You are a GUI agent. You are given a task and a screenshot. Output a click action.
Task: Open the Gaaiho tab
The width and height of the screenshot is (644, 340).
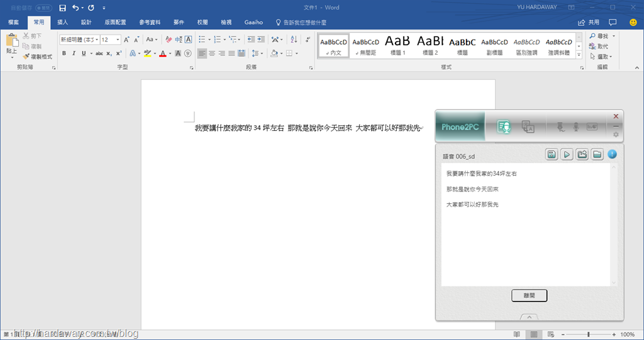(253, 22)
